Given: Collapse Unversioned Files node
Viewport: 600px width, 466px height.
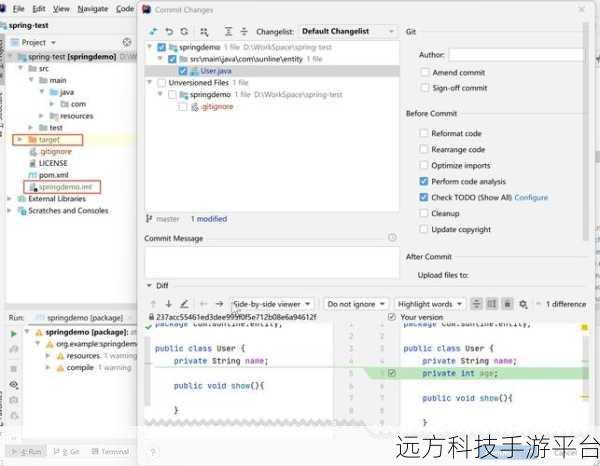Looking at the screenshot, I should pyautogui.click(x=150, y=83).
